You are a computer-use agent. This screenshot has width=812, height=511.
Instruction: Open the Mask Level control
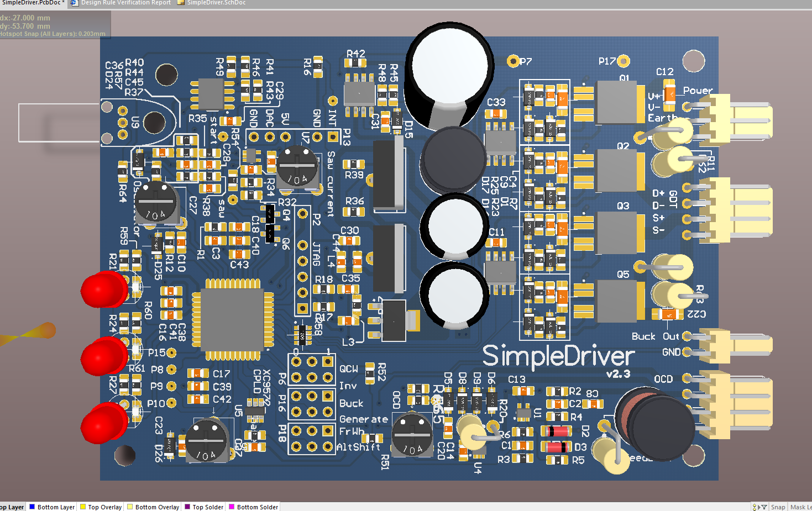[x=800, y=507]
